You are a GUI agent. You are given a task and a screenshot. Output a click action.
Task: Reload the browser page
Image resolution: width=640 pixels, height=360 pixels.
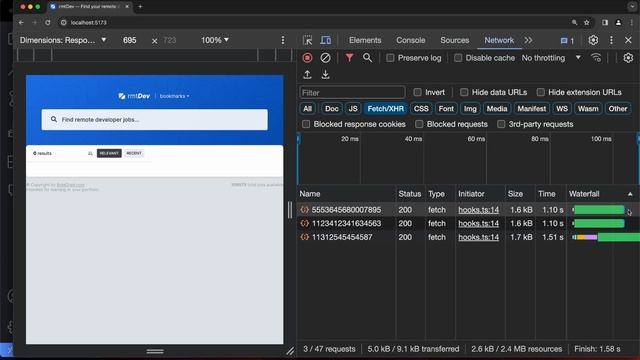(x=48, y=22)
